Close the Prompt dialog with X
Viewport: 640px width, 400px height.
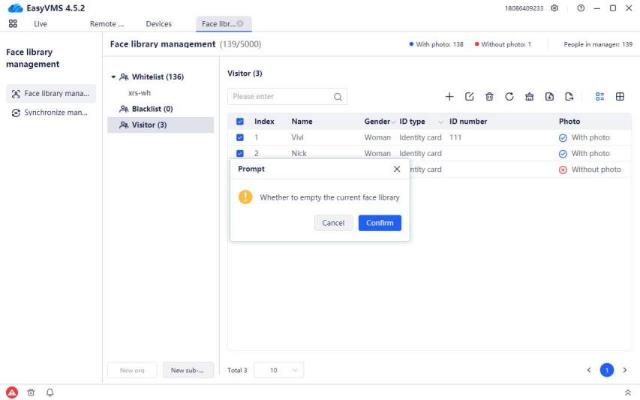tap(397, 170)
